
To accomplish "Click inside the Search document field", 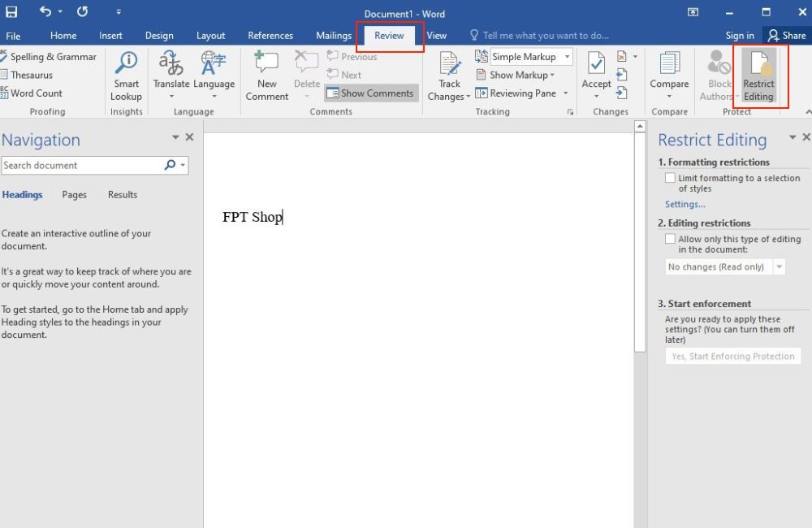I will pos(83,165).
